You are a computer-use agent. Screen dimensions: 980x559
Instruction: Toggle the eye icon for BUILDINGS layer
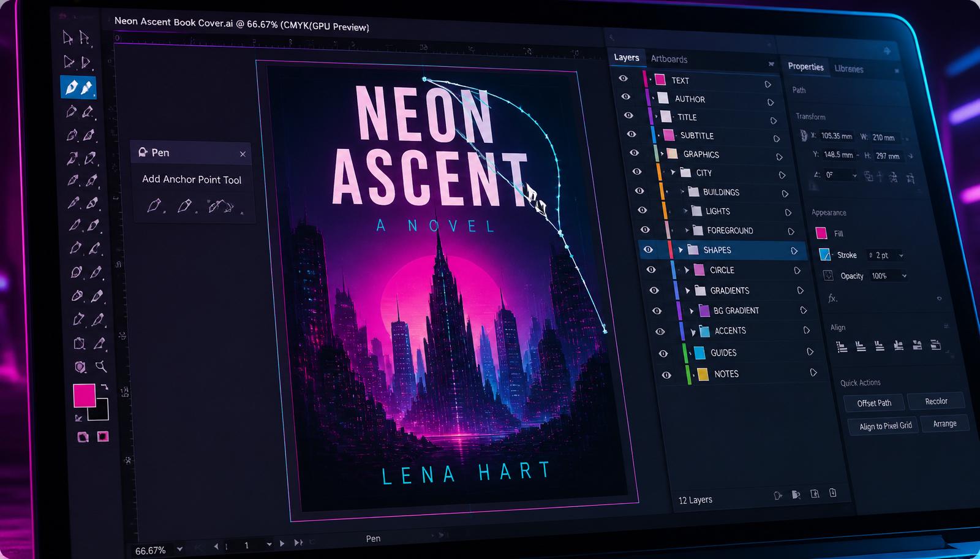point(639,191)
